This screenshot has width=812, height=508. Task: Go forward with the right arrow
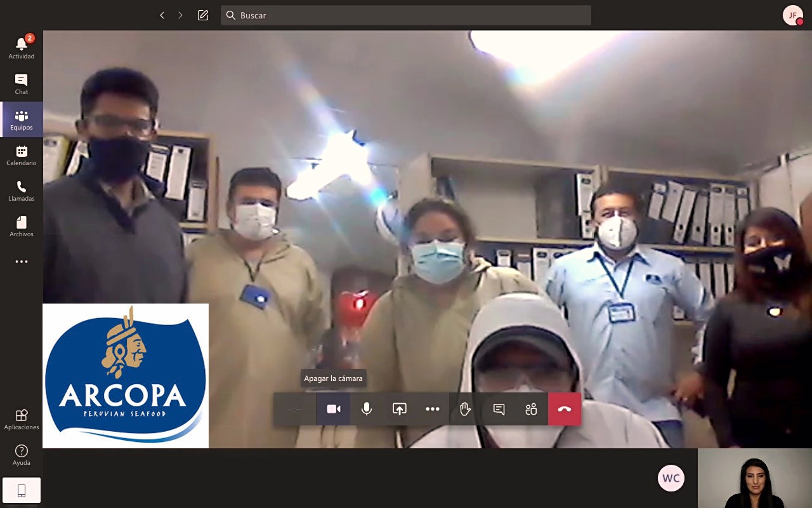point(181,15)
